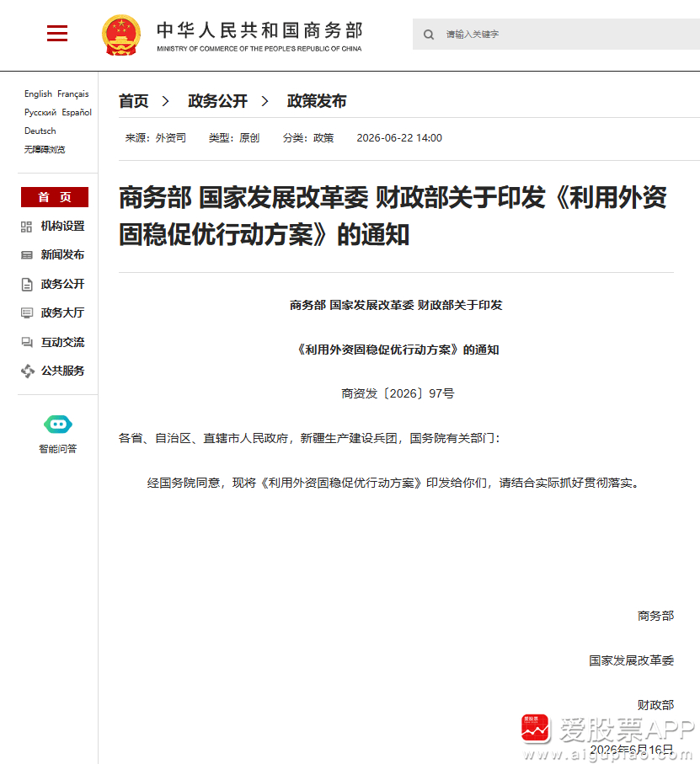Go to 政策发布 in breadcrumb
Viewport: 700px width, 764px height.
tap(317, 101)
